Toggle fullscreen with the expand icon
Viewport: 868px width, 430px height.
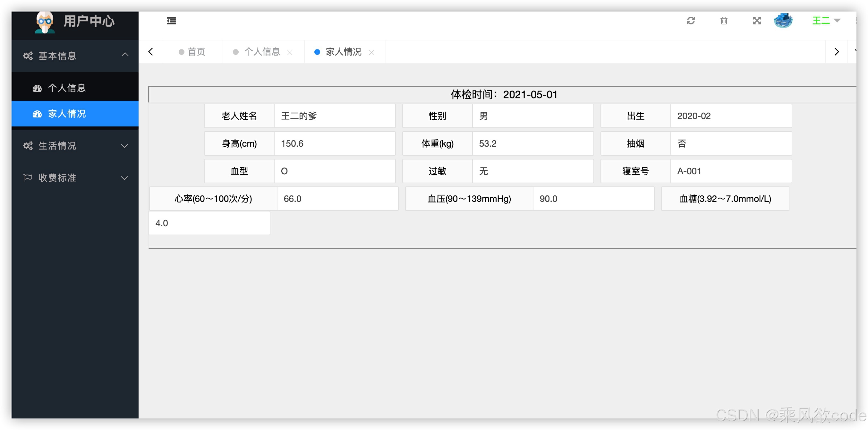(x=757, y=21)
